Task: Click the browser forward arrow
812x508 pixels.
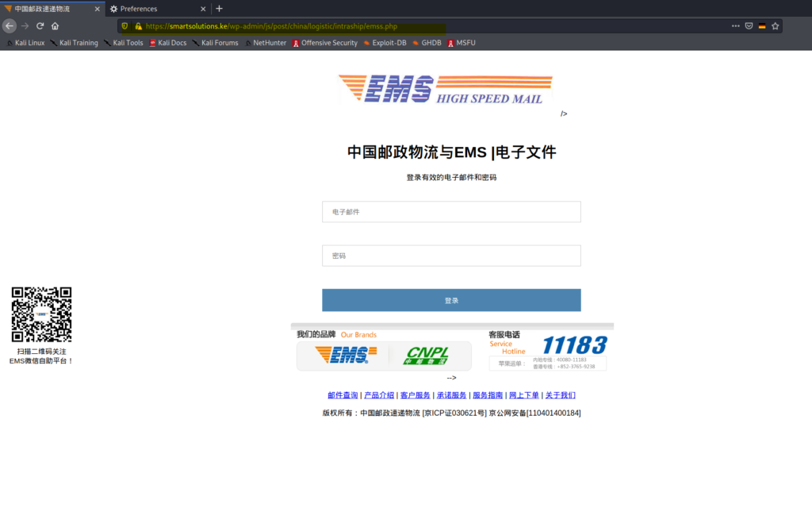Action: pyautogui.click(x=25, y=26)
